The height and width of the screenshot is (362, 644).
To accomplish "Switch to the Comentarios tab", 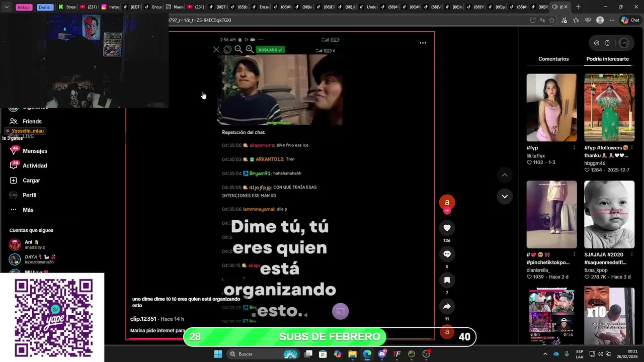I will coord(553,59).
